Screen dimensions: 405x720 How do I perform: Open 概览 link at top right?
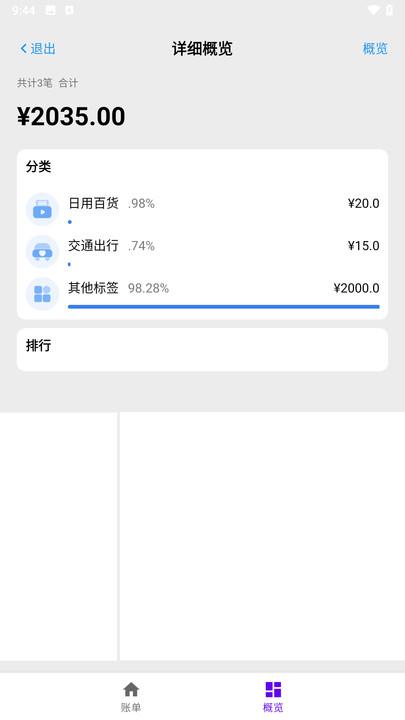[x=375, y=48]
